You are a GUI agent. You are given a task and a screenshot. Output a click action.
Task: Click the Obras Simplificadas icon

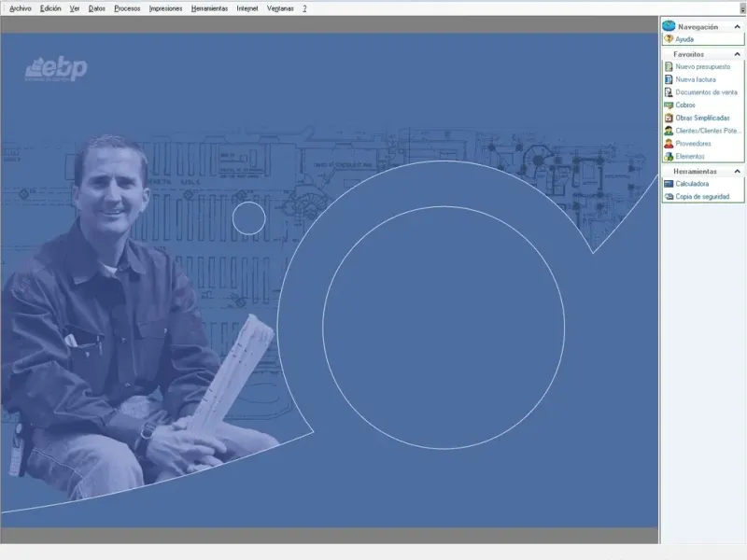point(669,118)
